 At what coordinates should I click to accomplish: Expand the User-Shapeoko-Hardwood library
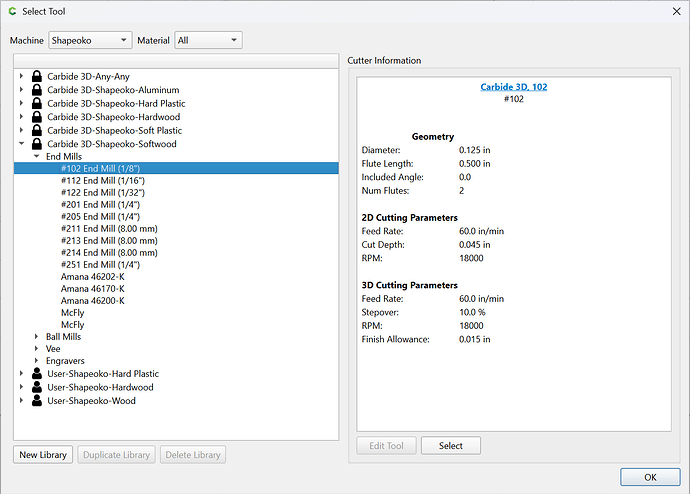pyautogui.click(x=21, y=387)
